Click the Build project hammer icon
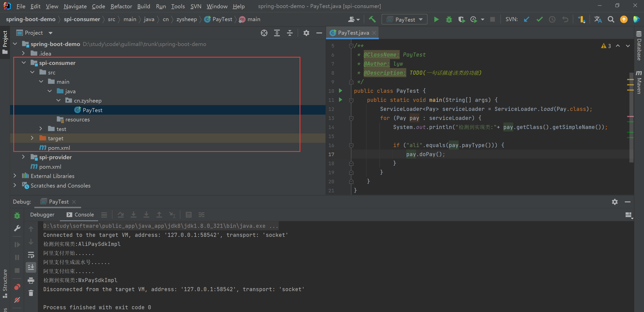 (x=372, y=19)
